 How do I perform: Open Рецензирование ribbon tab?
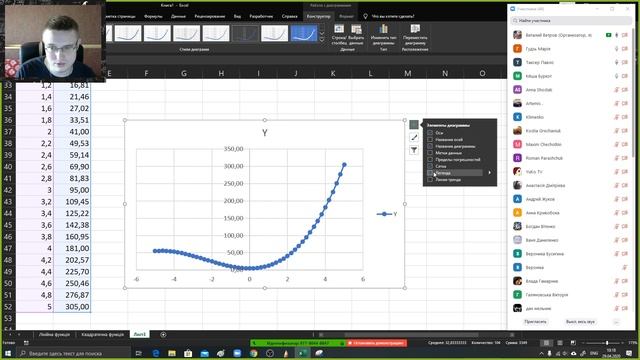coord(210,16)
